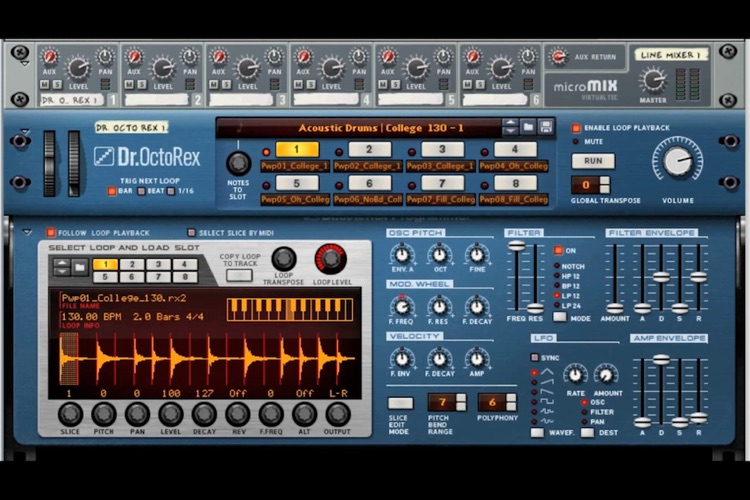Change Pitch Bend Range stepper arrows
Image resolution: width=750 pixels, height=500 pixels.
(461, 402)
